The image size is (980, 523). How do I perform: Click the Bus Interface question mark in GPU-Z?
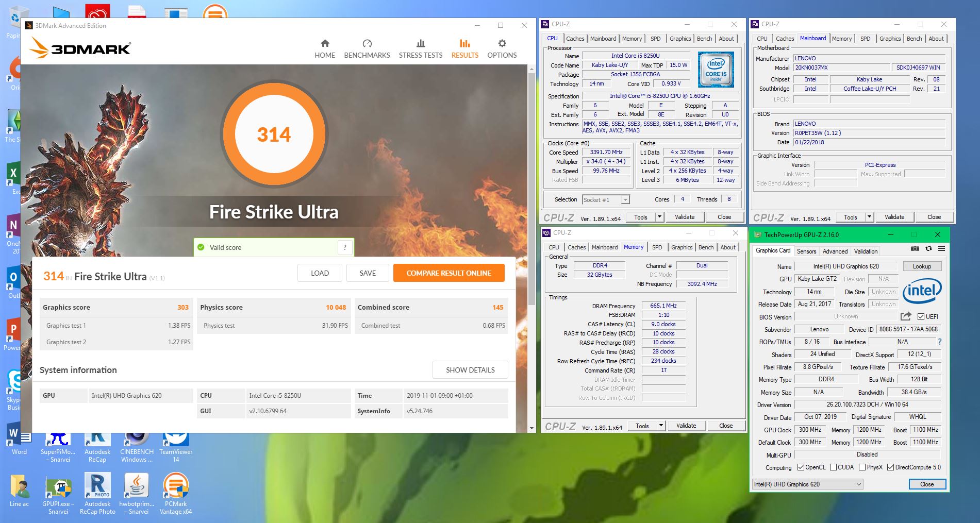tap(940, 342)
